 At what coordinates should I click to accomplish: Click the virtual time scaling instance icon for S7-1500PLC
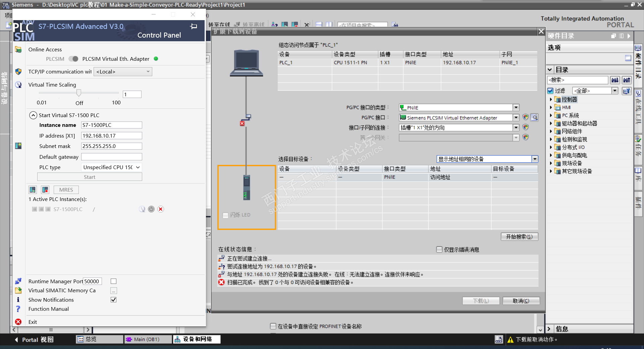(142, 209)
